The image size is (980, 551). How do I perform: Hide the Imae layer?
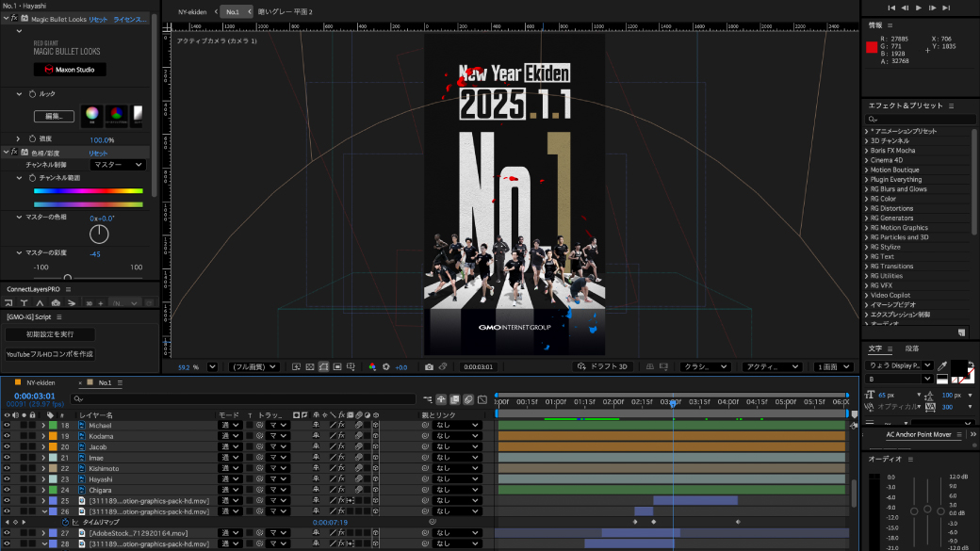point(7,458)
